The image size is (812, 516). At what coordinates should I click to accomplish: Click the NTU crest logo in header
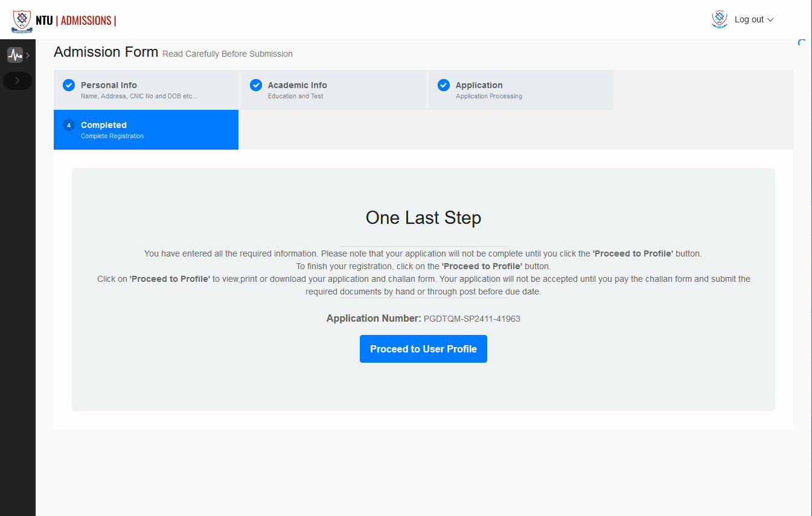pyautogui.click(x=22, y=21)
